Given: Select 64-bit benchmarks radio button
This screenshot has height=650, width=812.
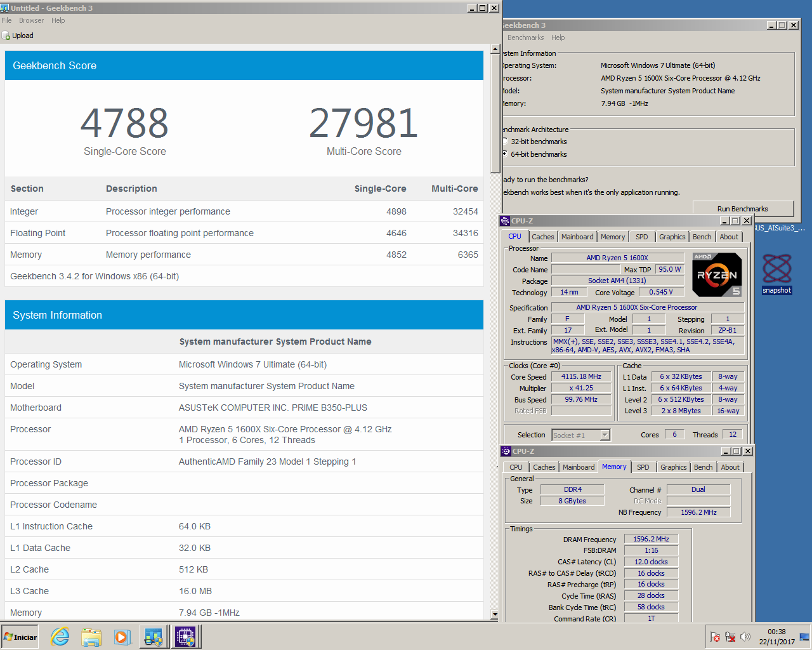Looking at the screenshot, I should [504, 154].
